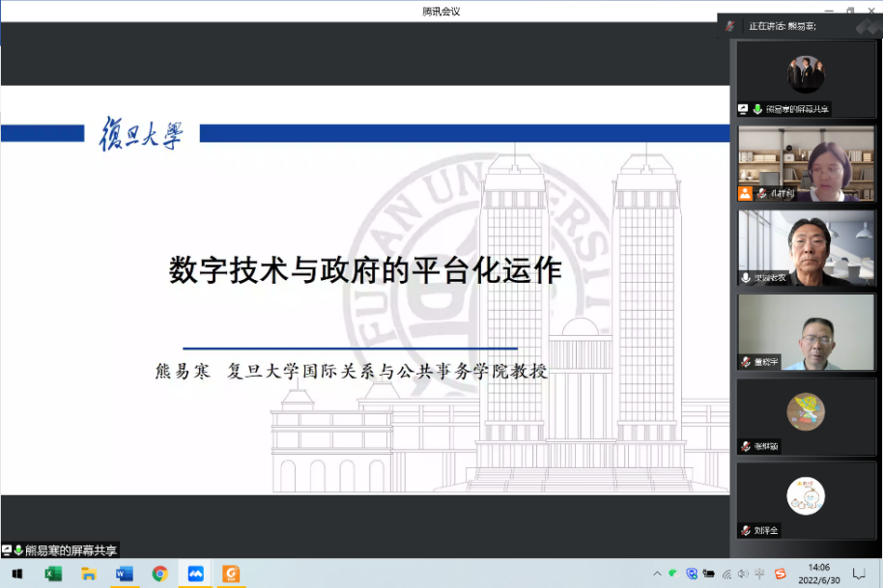Click the 正在讲话 speaker status text
Image resolution: width=883 pixels, height=588 pixels.
(x=783, y=26)
